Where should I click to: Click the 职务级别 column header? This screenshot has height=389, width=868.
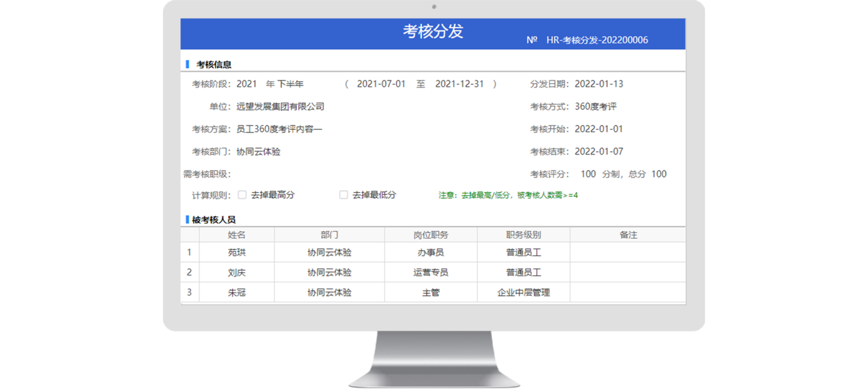[x=523, y=235]
